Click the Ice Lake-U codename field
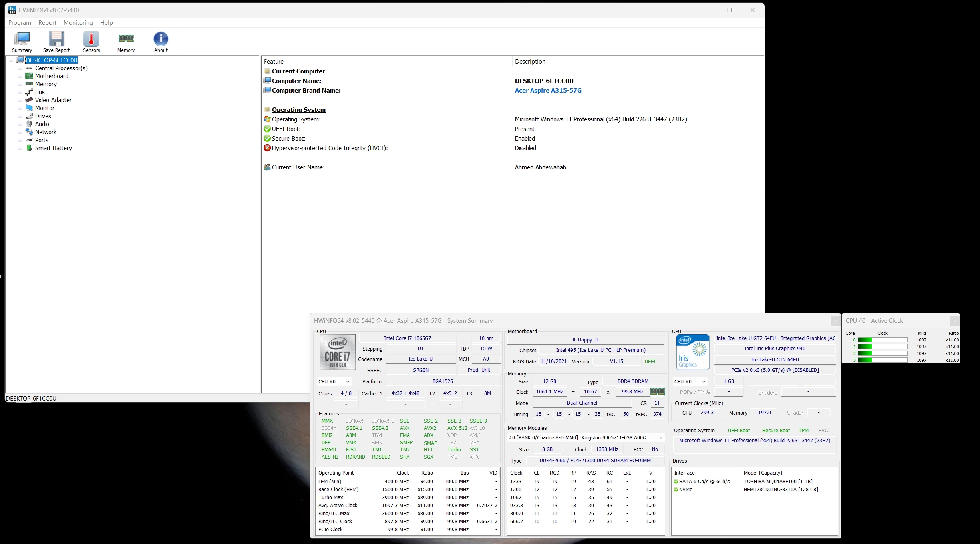Viewport: 980px width, 544px height. pos(420,359)
